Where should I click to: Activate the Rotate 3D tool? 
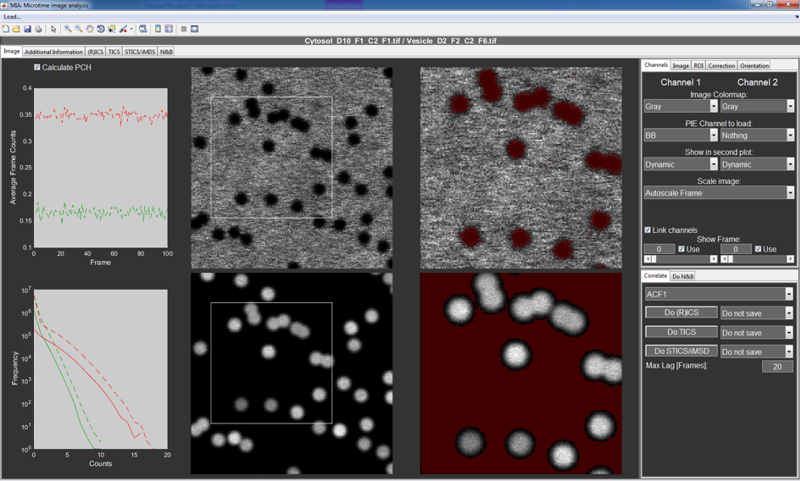(101, 29)
